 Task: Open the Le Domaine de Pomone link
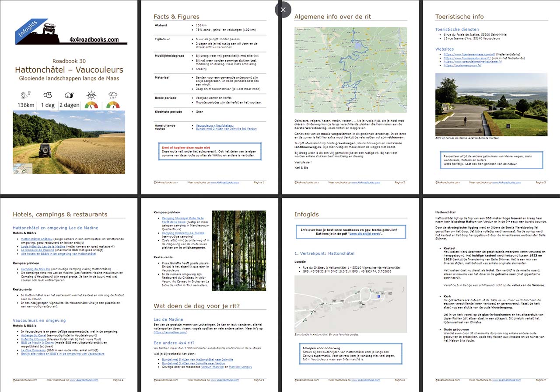(38, 251)
